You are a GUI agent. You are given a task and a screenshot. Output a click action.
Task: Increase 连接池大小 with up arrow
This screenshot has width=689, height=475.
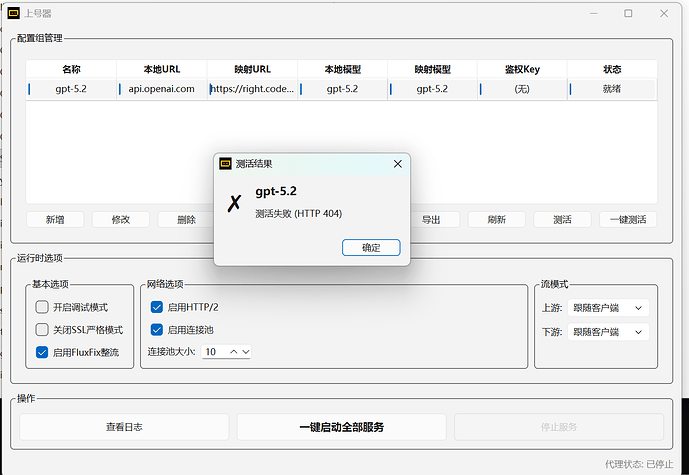click(234, 352)
